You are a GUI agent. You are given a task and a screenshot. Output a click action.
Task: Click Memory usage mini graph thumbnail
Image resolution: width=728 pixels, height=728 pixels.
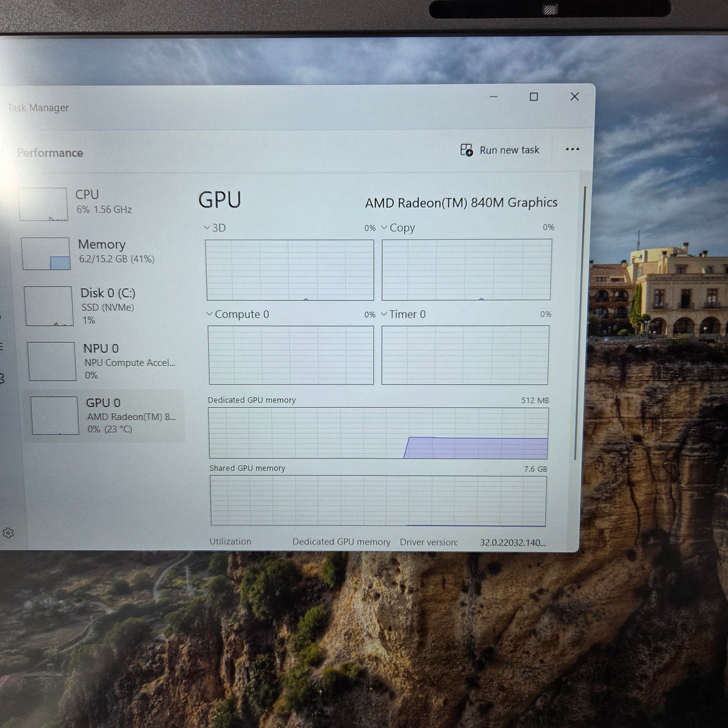click(46, 254)
